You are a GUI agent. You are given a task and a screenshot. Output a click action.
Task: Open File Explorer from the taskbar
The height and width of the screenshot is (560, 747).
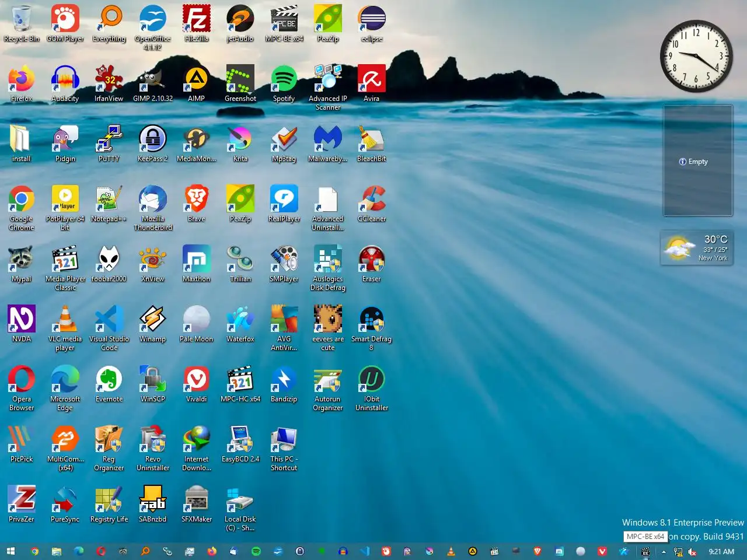coord(57,551)
